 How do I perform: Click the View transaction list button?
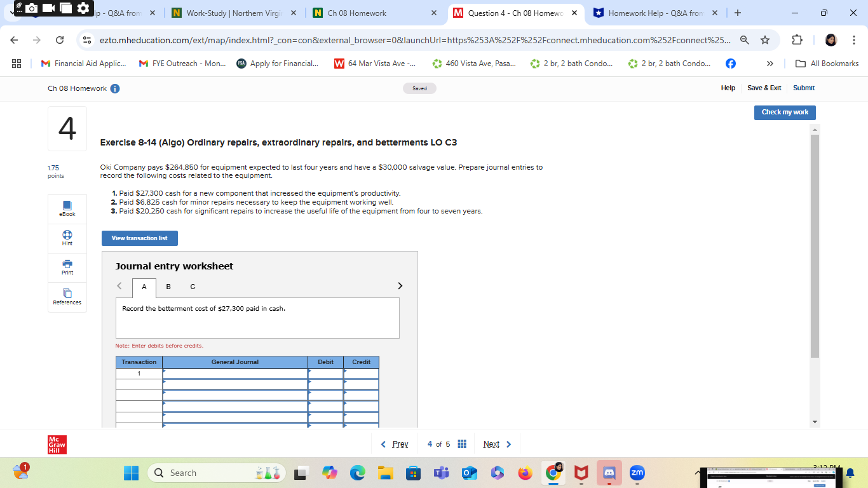(140, 238)
